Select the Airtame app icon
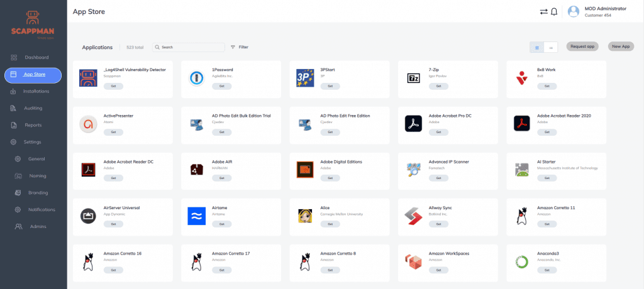This screenshot has width=644, height=289. point(197,216)
